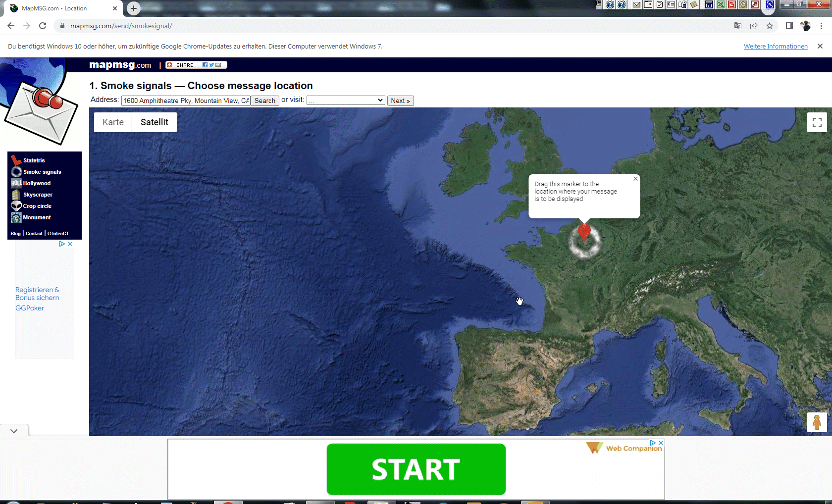Click the Excel icon in Office shortcut bar

point(721,4)
